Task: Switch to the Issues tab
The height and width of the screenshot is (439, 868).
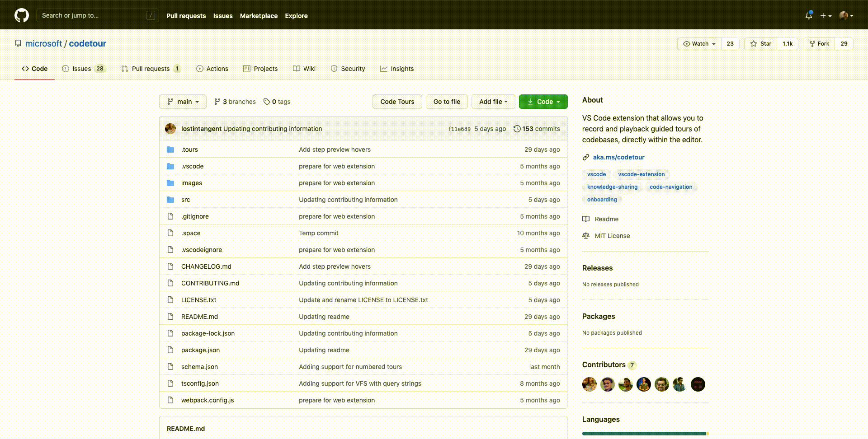Action: click(x=84, y=69)
